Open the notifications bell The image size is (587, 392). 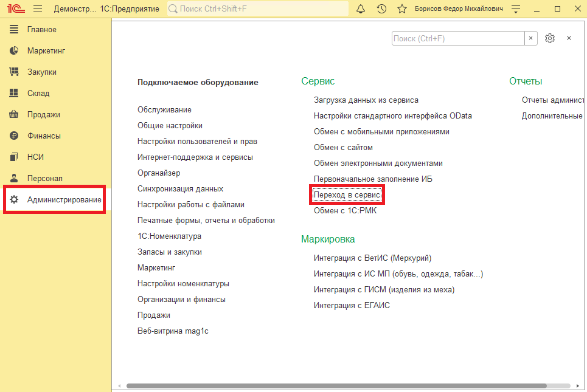pos(361,9)
